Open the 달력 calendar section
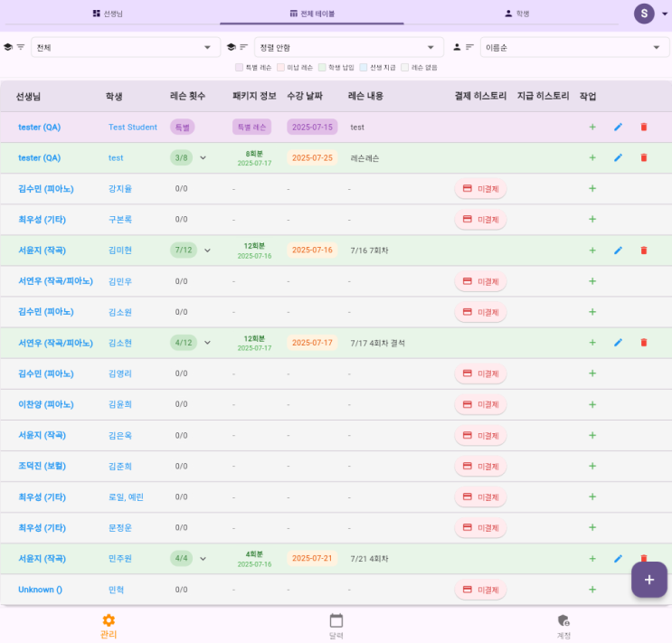Image resolution: width=672 pixels, height=643 pixels. click(336, 626)
